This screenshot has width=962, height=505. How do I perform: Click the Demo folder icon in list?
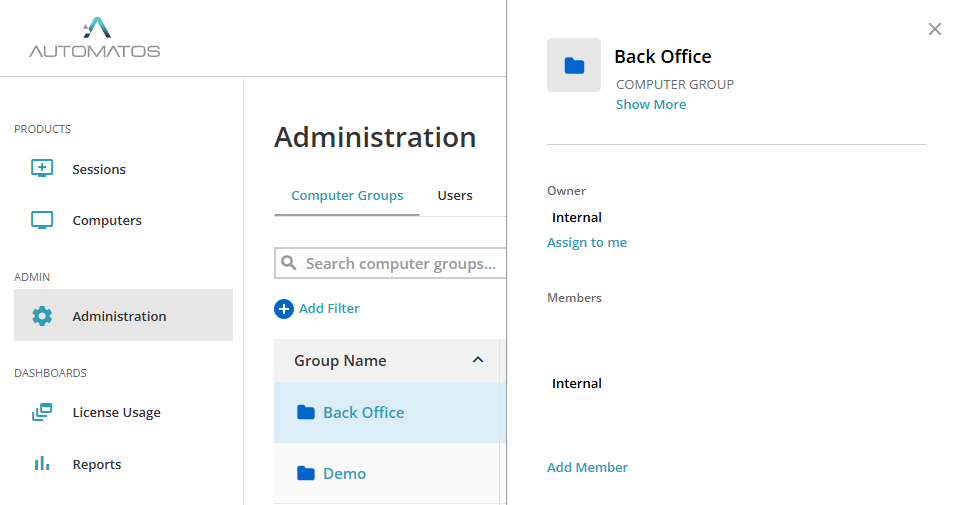[306, 473]
